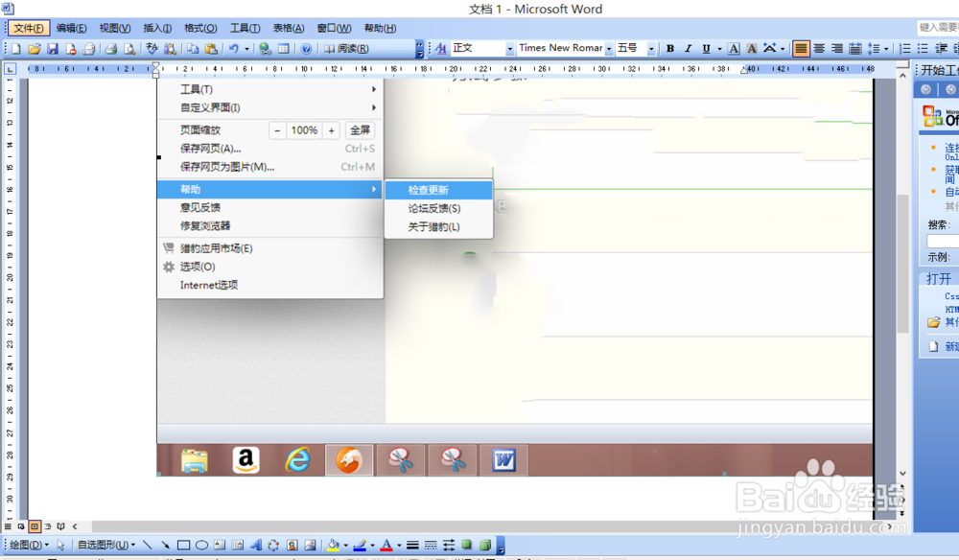Click the Permission toolbar icon
This screenshot has height=560, width=959.
coord(71,49)
